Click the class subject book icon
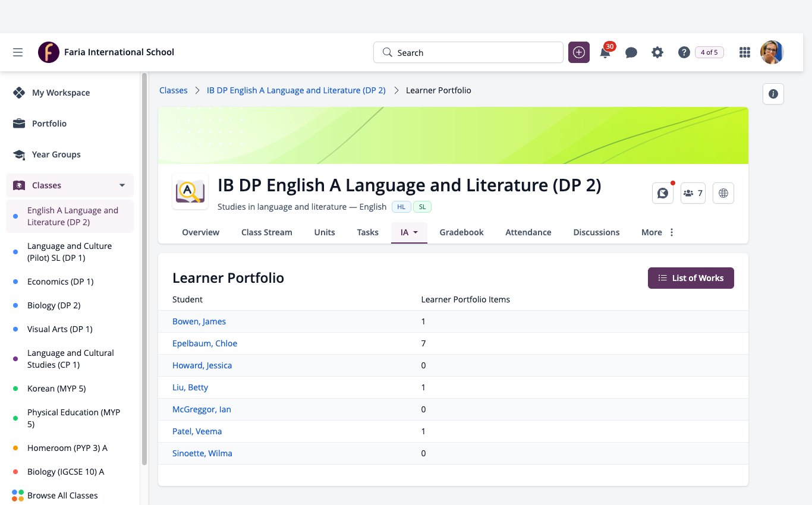This screenshot has height=505, width=812. tap(190, 191)
